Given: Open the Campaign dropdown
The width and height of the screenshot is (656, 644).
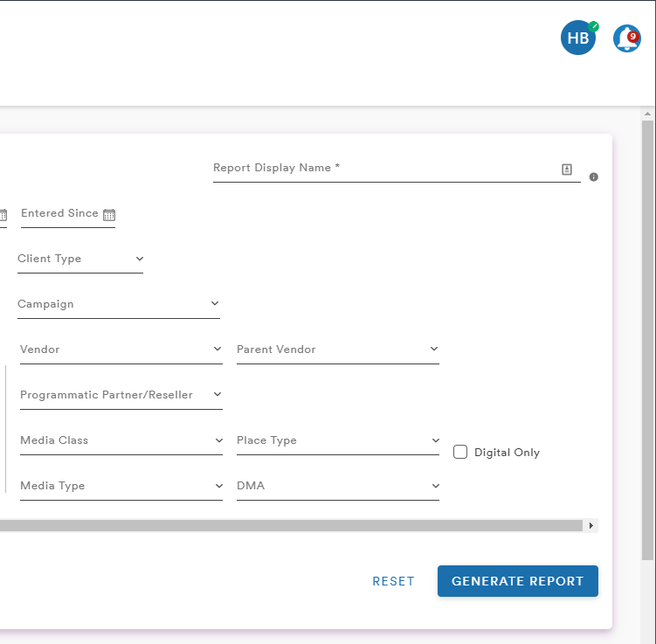Looking at the screenshot, I should (x=119, y=304).
